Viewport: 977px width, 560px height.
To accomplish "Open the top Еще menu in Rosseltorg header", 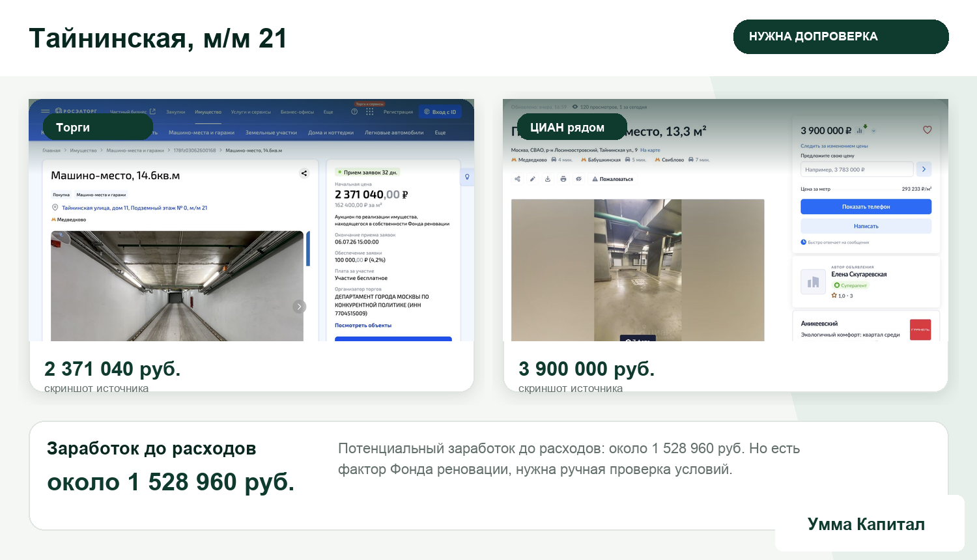I will click(328, 112).
